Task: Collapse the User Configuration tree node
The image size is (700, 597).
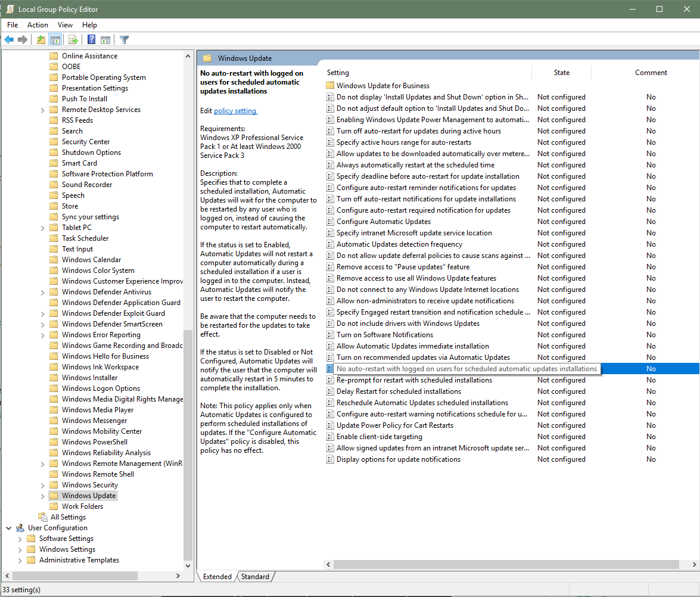Action: pyautogui.click(x=8, y=527)
